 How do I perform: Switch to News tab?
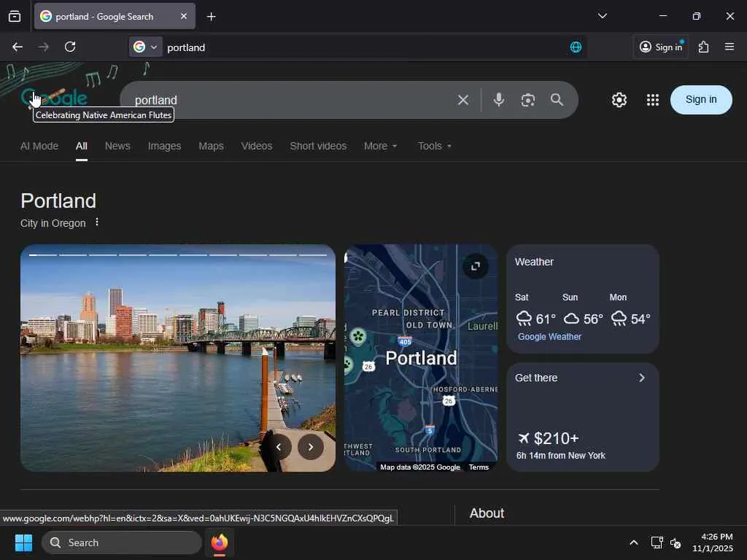click(x=117, y=146)
